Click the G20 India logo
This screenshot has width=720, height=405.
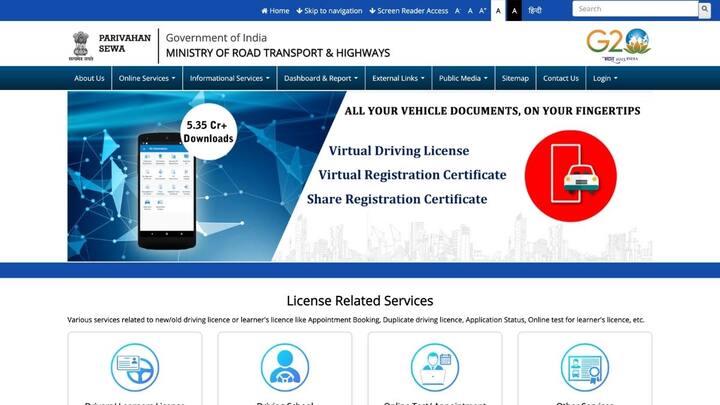[617, 44]
